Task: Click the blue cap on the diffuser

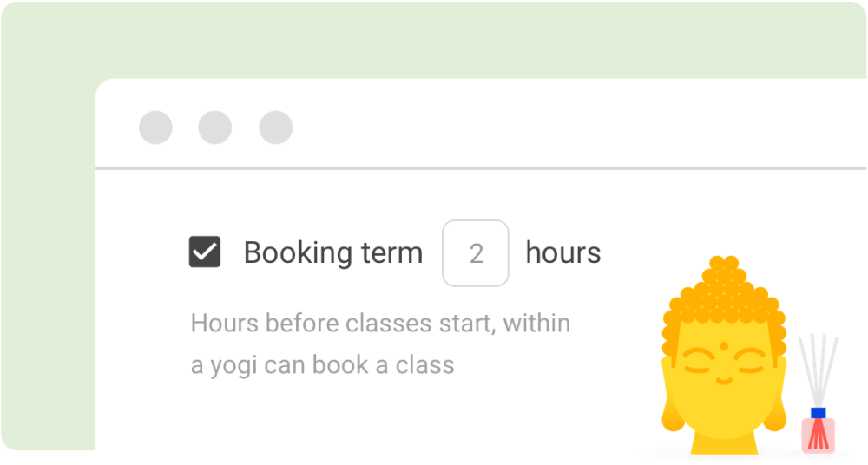Action: [818, 413]
